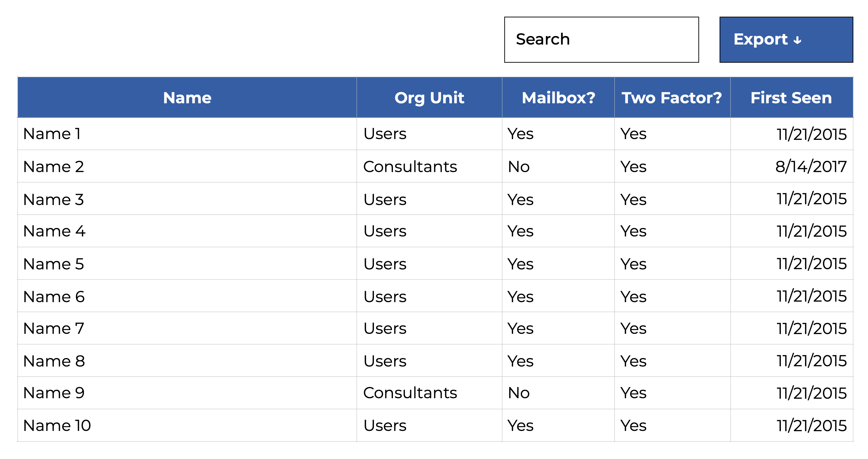This screenshot has height=459, width=868.
Task: Click Name 6's Users org unit cell
Action: [385, 297]
